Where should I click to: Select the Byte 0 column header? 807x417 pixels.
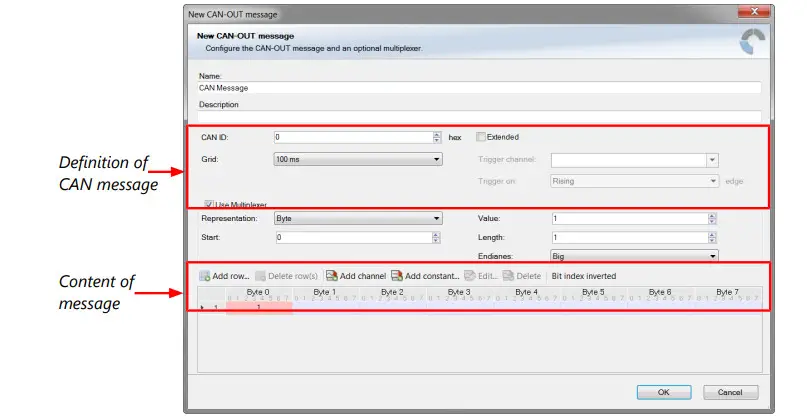point(259,294)
